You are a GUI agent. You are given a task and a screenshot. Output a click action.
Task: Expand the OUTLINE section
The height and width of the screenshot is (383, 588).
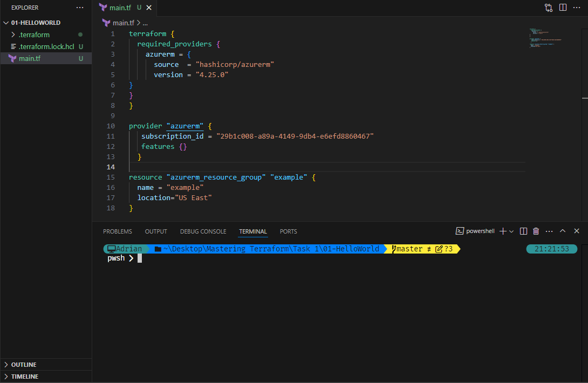(x=24, y=365)
